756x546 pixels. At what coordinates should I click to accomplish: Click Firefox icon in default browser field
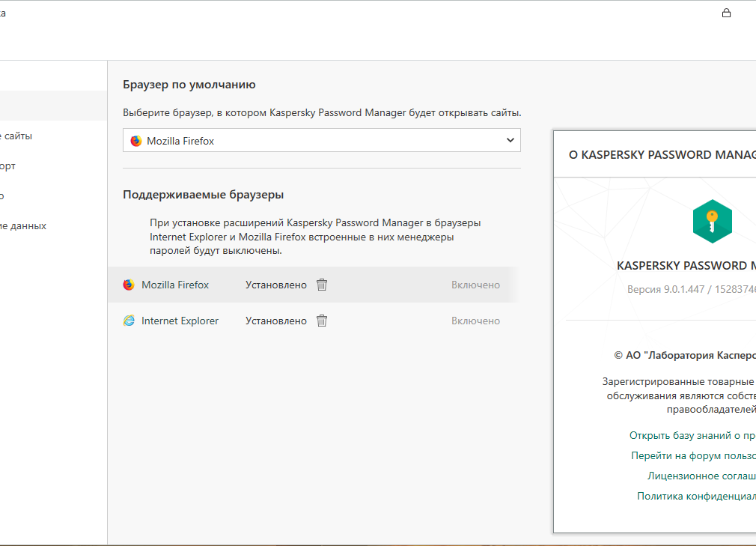136,140
